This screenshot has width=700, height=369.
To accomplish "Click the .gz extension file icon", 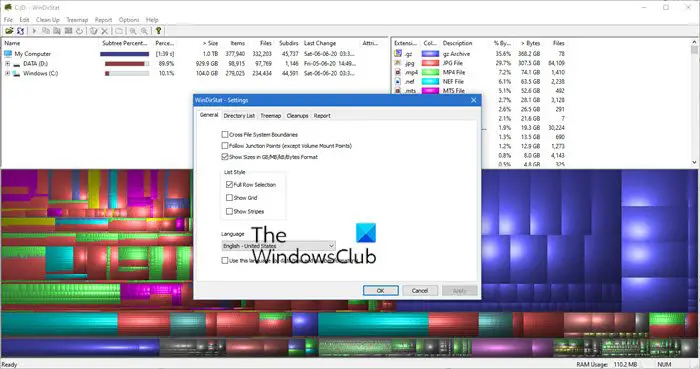I will (x=398, y=53).
